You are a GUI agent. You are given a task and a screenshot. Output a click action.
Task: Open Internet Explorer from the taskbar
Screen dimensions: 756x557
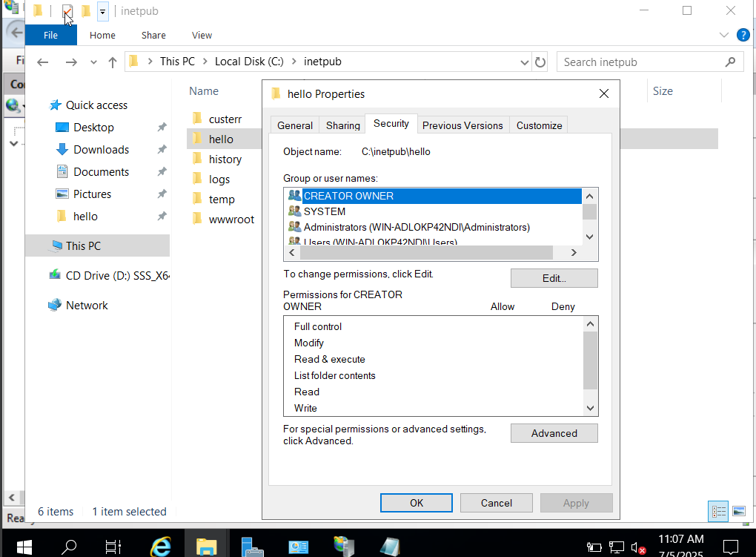(160, 547)
